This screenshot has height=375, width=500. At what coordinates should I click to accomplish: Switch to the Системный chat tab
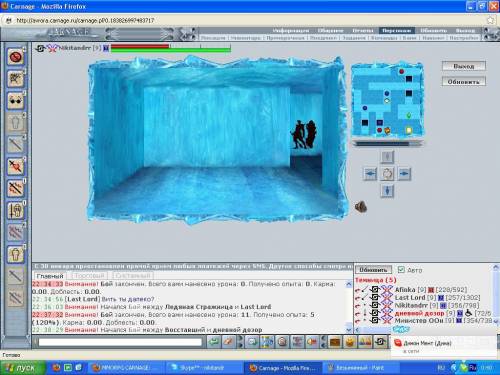click(x=133, y=276)
